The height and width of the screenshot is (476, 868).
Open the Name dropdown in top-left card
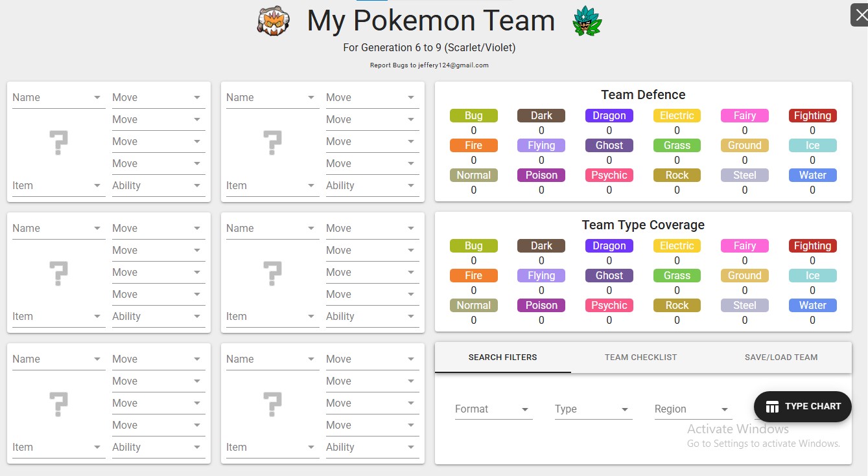pyautogui.click(x=58, y=98)
